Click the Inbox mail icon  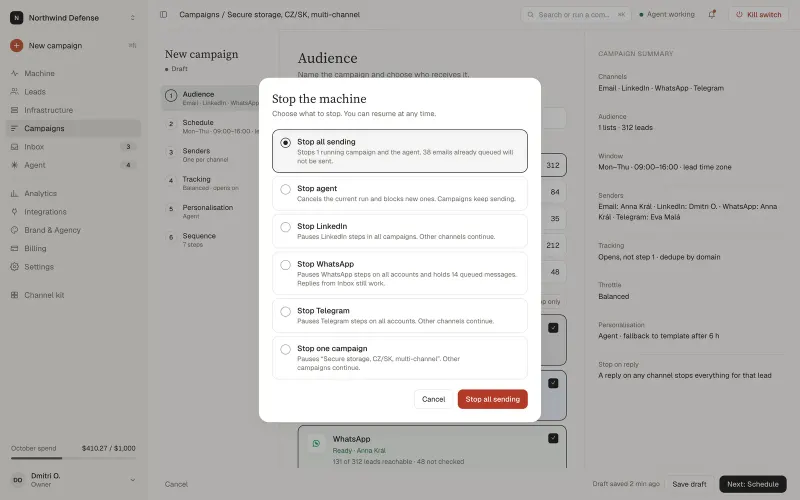click(x=14, y=147)
